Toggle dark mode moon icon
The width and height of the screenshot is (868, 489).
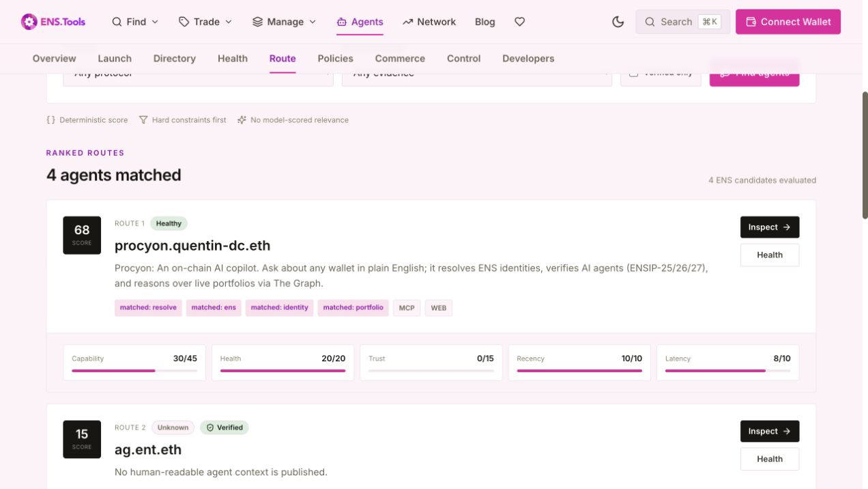click(x=618, y=22)
